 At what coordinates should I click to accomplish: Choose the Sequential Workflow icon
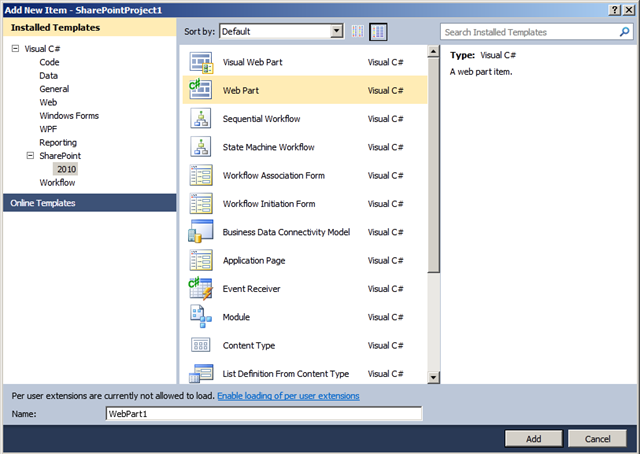[x=200, y=118]
